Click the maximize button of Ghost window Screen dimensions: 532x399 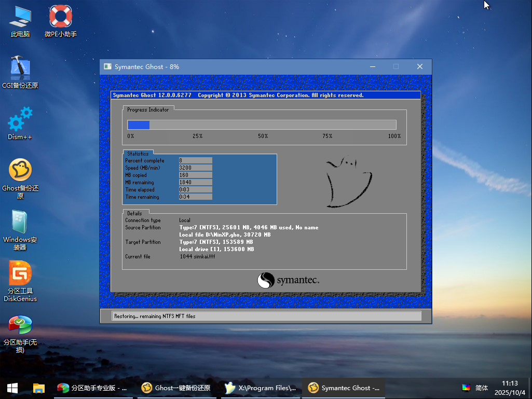396,66
